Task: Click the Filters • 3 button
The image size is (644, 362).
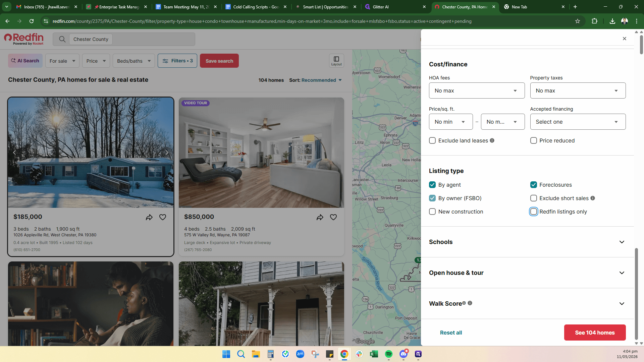Action: 177,61
